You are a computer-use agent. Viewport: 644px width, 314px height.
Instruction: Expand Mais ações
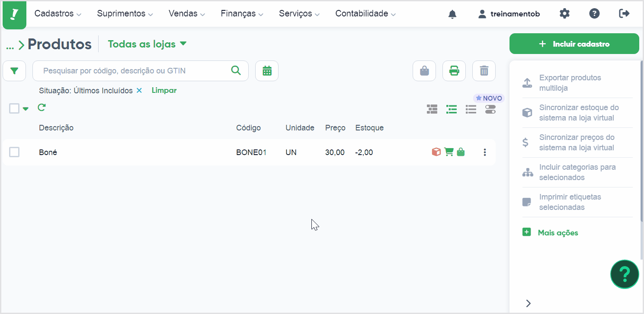tap(550, 233)
